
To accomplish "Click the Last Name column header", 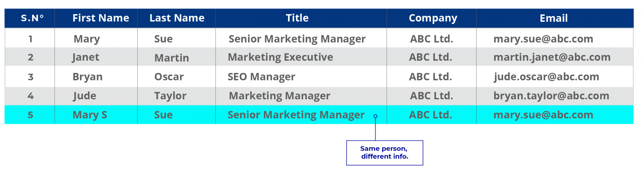I will point(177,18).
